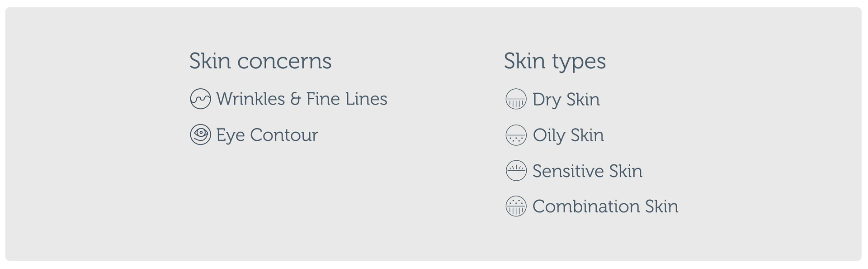Open the Eye Contour text link
The height and width of the screenshot is (269, 868).
pyautogui.click(x=267, y=135)
